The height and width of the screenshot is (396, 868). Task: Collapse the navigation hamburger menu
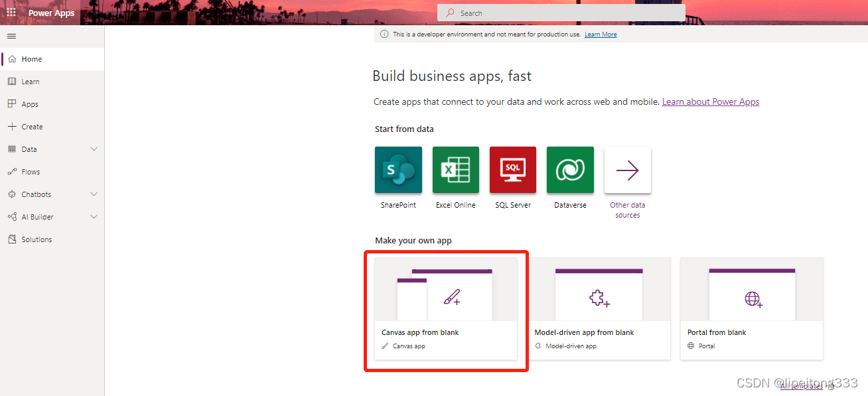pos(11,36)
